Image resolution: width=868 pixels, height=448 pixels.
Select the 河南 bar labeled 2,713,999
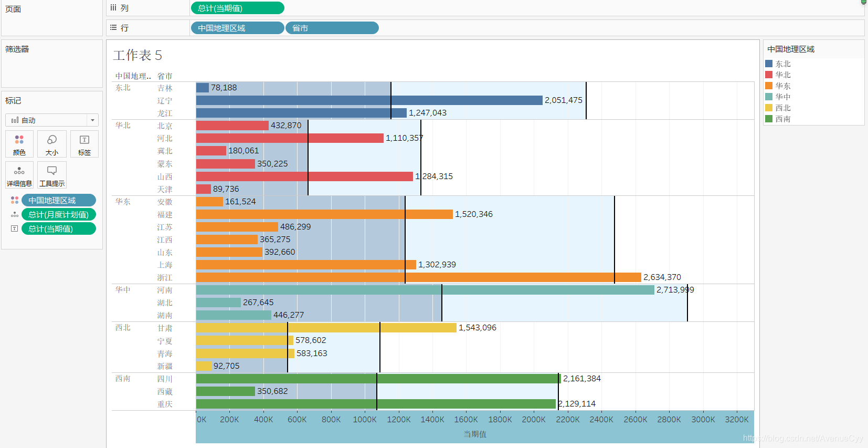click(425, 290)
